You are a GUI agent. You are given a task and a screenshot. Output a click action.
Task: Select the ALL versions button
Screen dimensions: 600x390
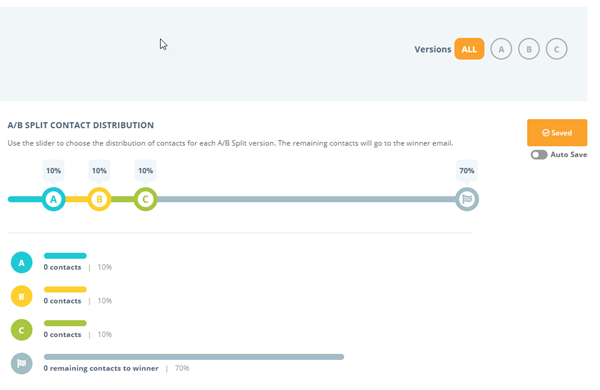coord(469,49)
